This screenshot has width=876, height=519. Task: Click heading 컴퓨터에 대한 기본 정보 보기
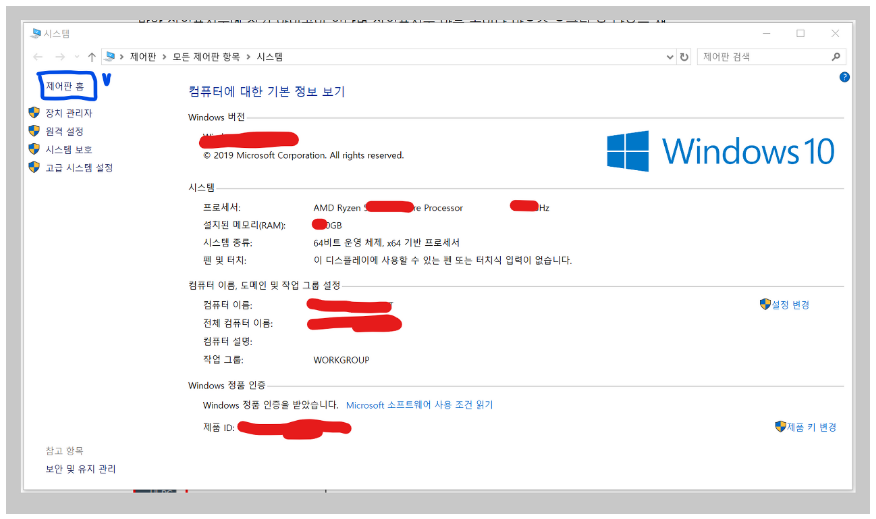pos(266,92)
